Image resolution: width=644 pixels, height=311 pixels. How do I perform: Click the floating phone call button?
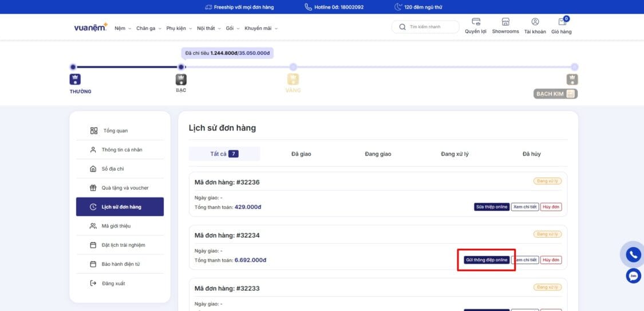click(633, 255)
